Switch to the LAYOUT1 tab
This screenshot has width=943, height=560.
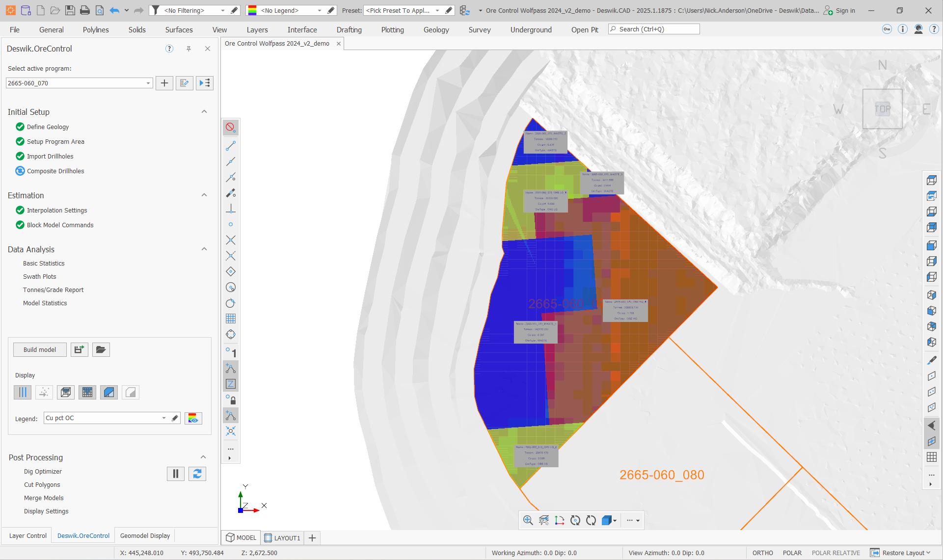pos(282,538)
